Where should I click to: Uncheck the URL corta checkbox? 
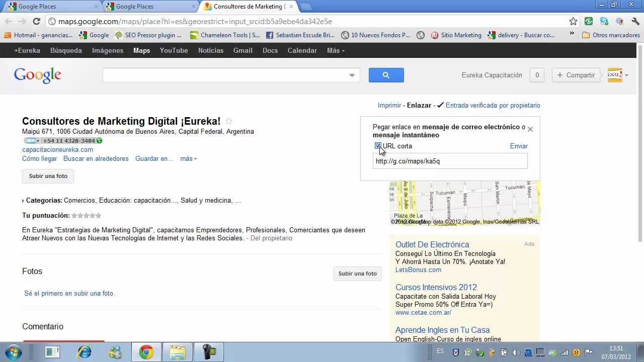click(x=378, y=146)
